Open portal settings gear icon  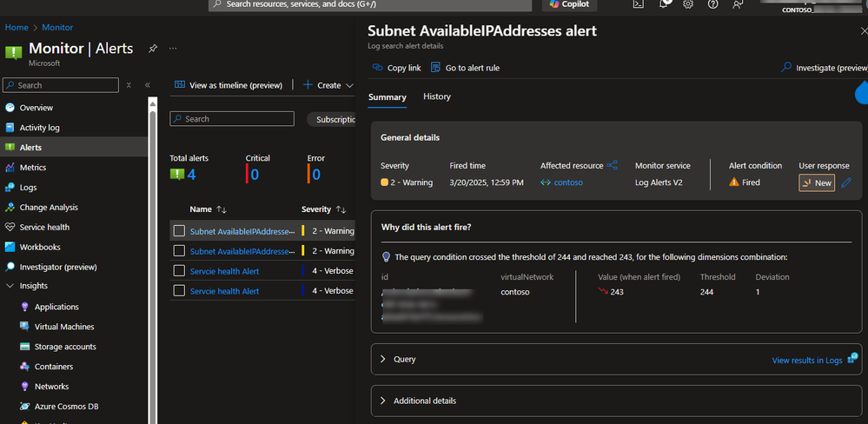[688, 3]
